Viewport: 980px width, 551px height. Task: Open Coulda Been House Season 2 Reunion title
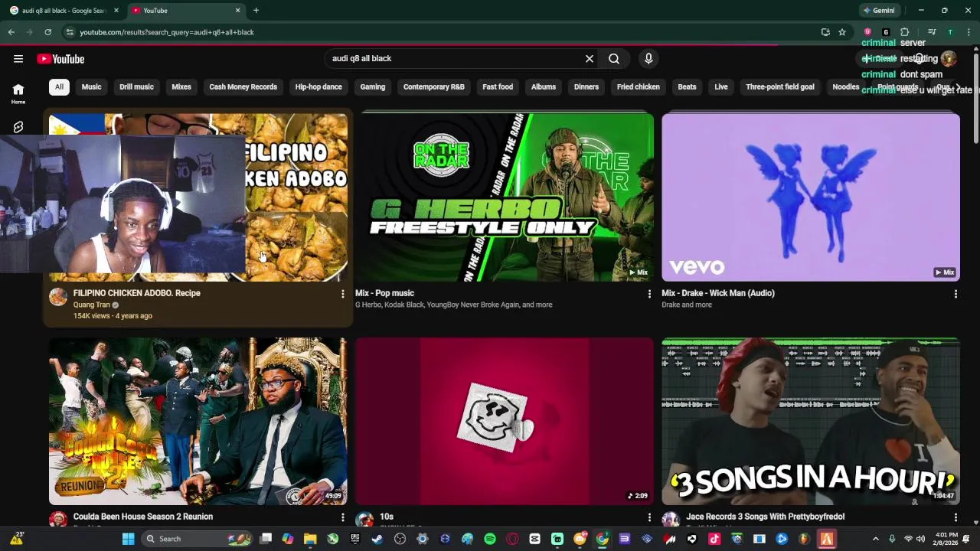coord(143,517)
